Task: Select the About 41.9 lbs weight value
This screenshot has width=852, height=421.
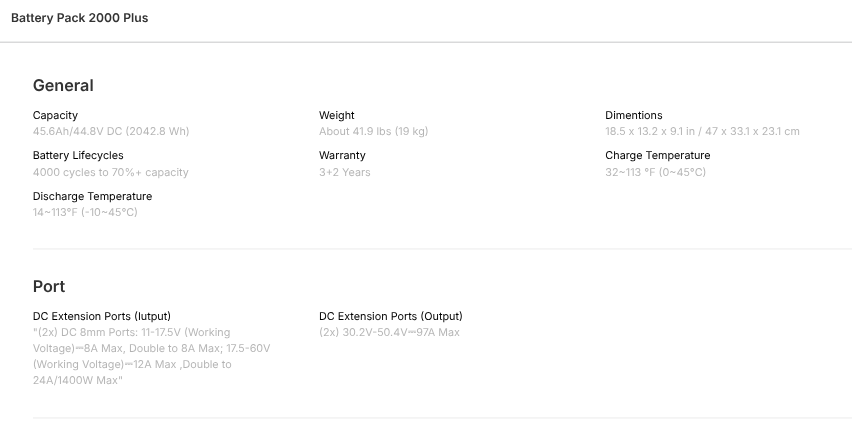Action: click(x=373, y=131)
